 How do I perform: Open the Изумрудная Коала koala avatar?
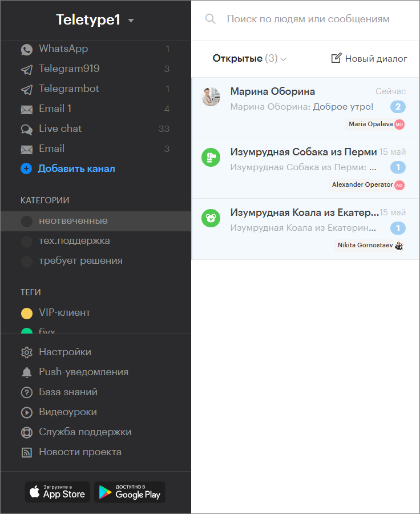point(211,218)
